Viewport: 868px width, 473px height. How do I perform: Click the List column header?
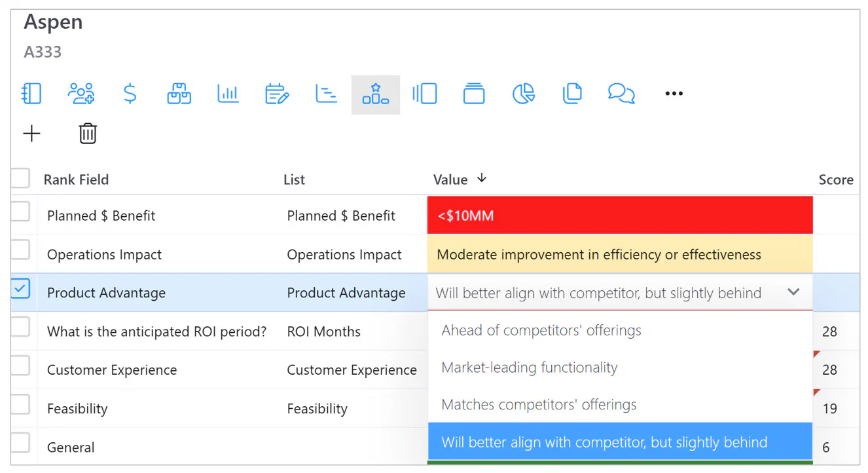click(294, 180)
